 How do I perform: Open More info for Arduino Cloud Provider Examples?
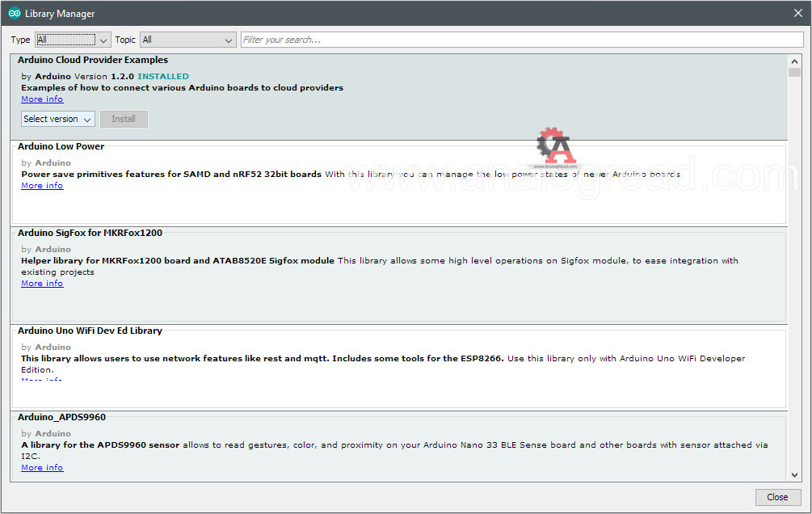pos(42,99)
